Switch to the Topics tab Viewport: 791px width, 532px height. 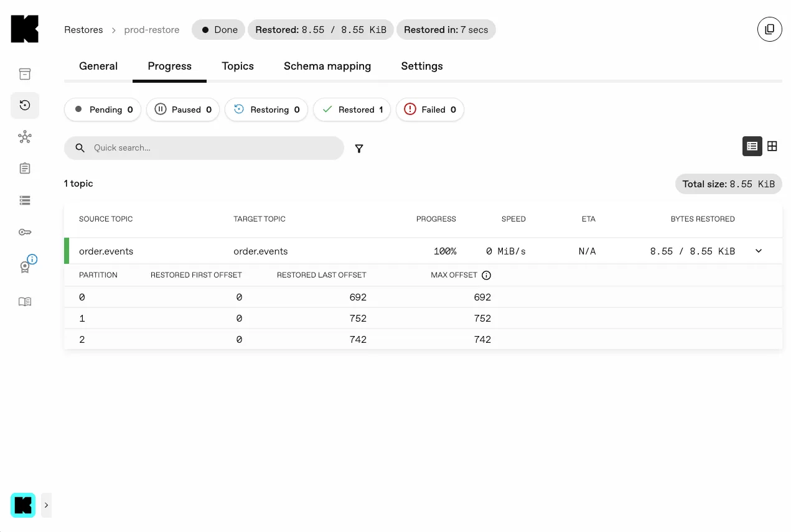tap(238, 66)
